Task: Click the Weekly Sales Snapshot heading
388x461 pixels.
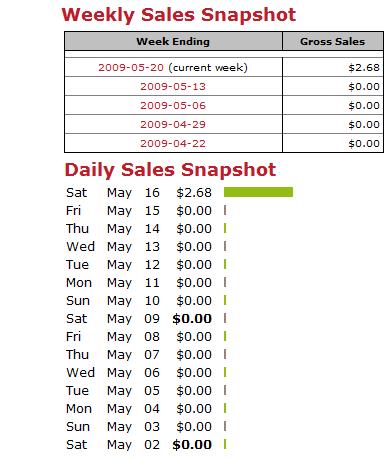Action: (179, 15)
